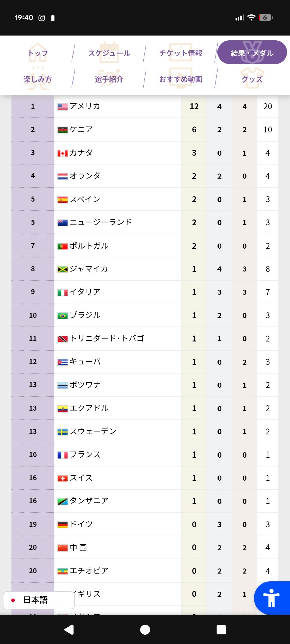Go to the チケット情報 menu item
The height and width of the screenshot is (644, 290).
(x=181, y=53)
